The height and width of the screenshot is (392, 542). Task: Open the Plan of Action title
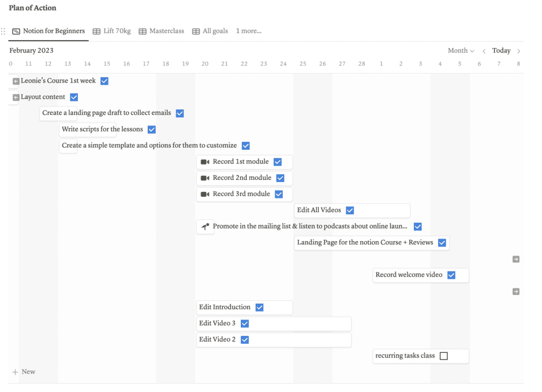tap(32, 8)
